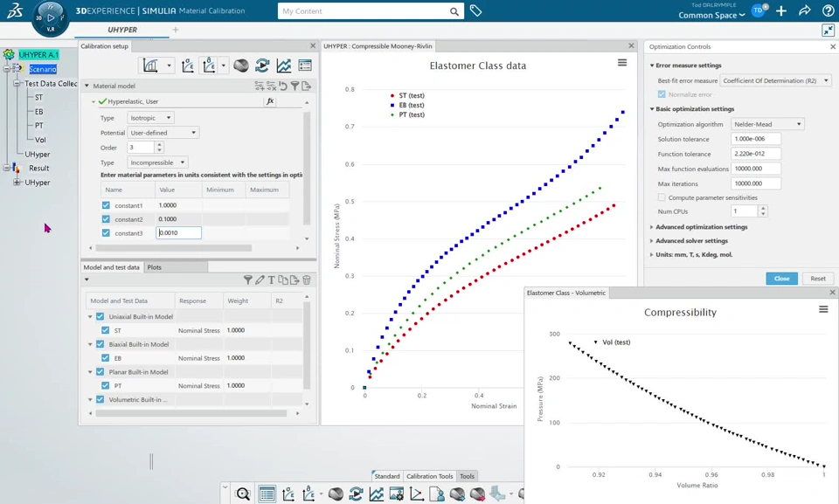
Task: Open the Potential User-defined dropdown
Action: [163, 133]
